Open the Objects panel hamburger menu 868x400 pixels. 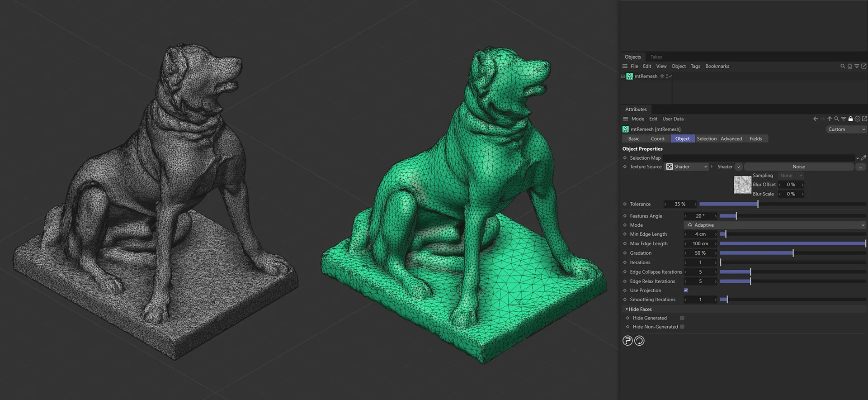tap(625, 66)
